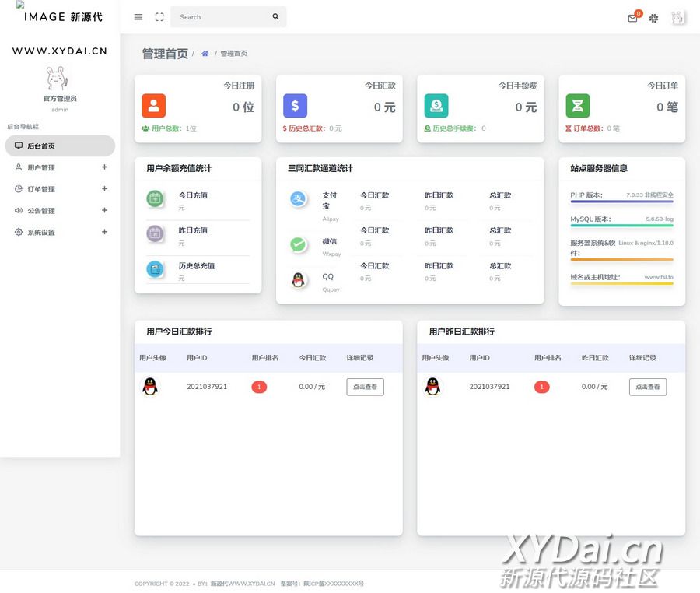Expand 公告管理 with its plus sign
The image size is (700, 593).
(104, 210)
